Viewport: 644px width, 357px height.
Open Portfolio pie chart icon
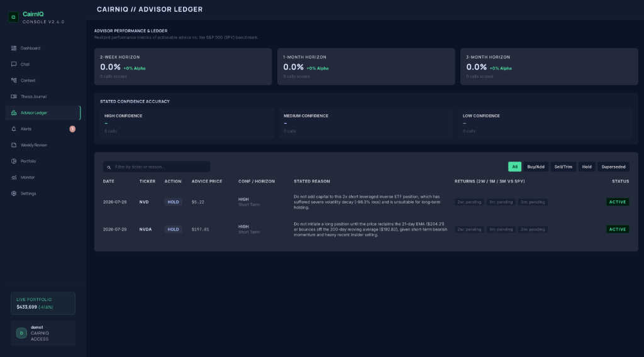pos(14,162)
